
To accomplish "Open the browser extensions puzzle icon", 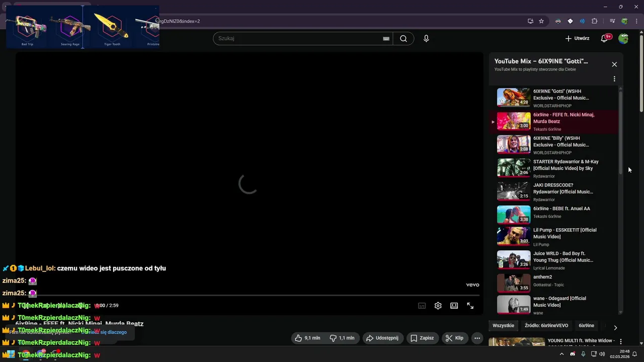I will pos(595,21).
